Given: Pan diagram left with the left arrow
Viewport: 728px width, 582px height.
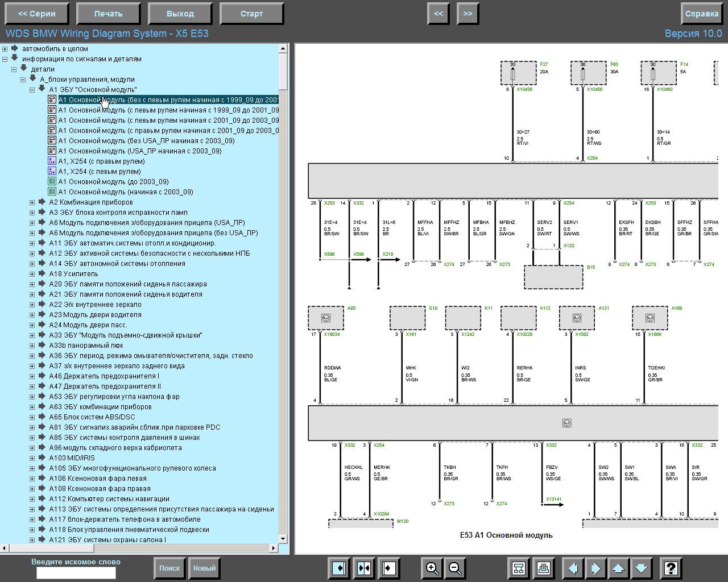Looking at the screenshot, I should pyautogui.click(x=573, y=568).
